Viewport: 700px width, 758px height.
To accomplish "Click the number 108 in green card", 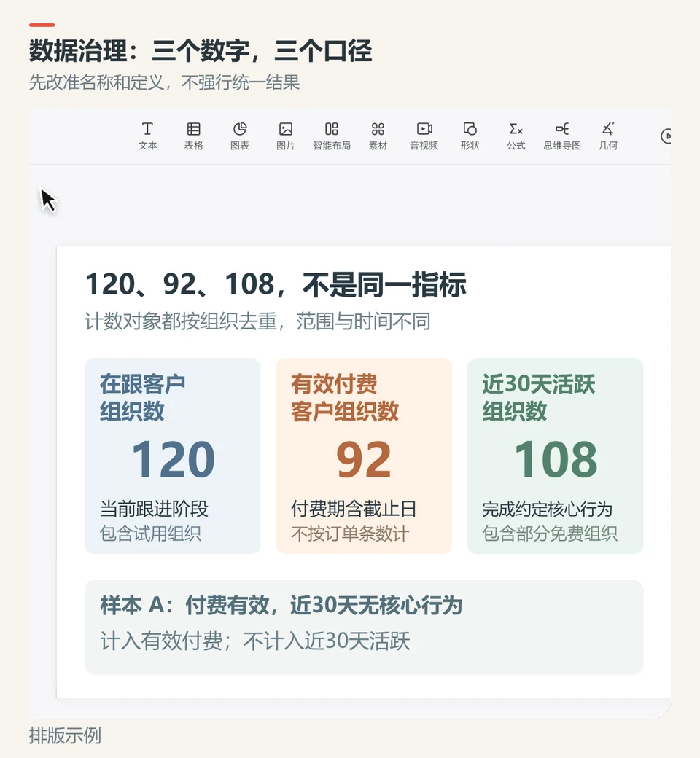I will tap(556, 459).
